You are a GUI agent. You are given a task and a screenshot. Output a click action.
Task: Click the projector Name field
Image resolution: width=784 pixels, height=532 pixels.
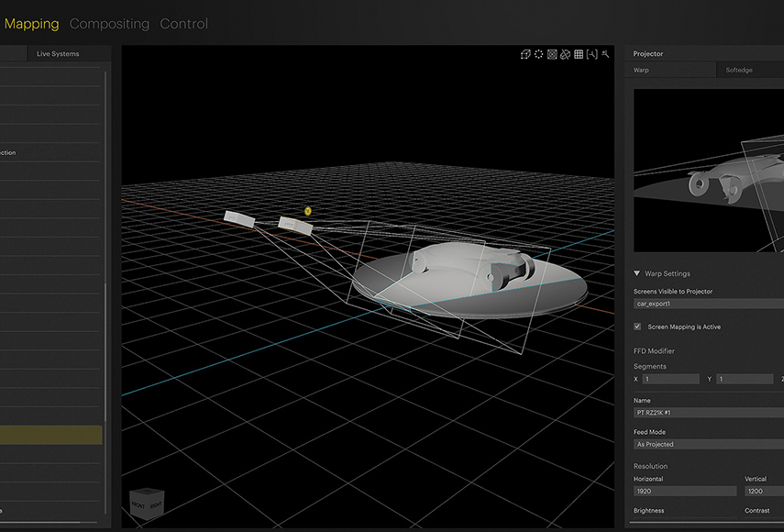coord(709,413)
